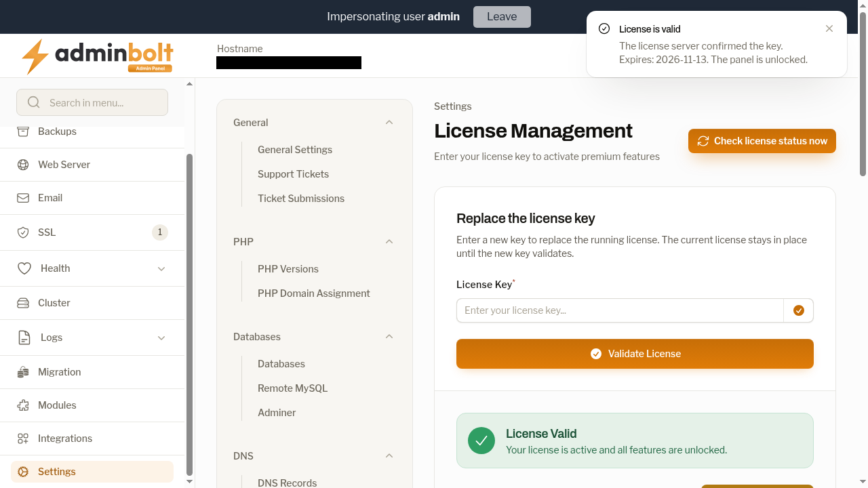The image size is (868, 488).
Task: Open the Migration menu item
Action: 92,372
